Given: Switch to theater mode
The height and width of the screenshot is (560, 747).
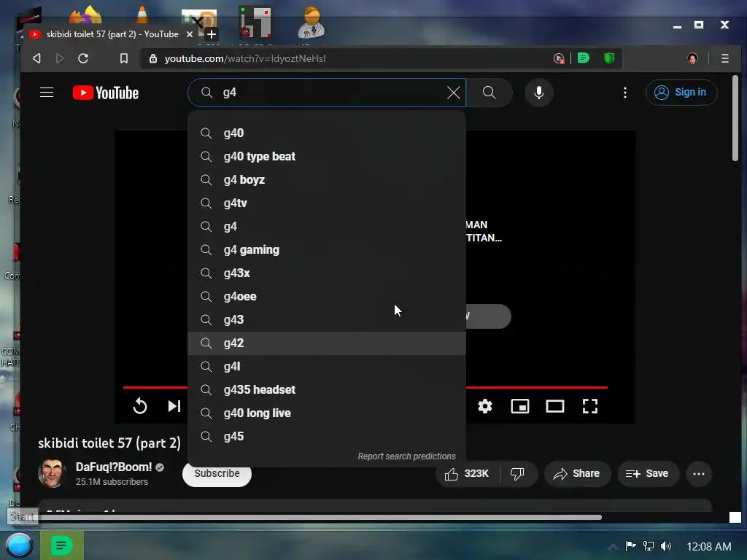Looking at the screenshot, I should pyautogui.click(x=555, y=406).
